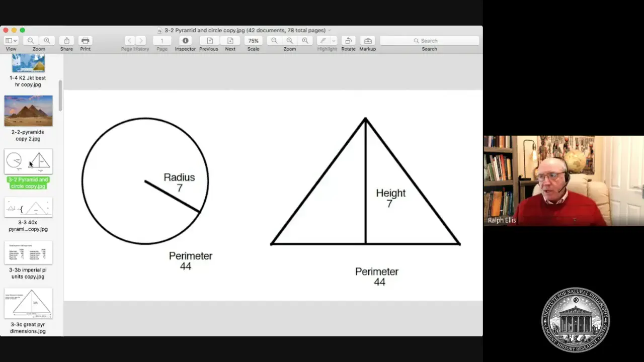Zoom in using the button beside Share

(x=47, y=41)
